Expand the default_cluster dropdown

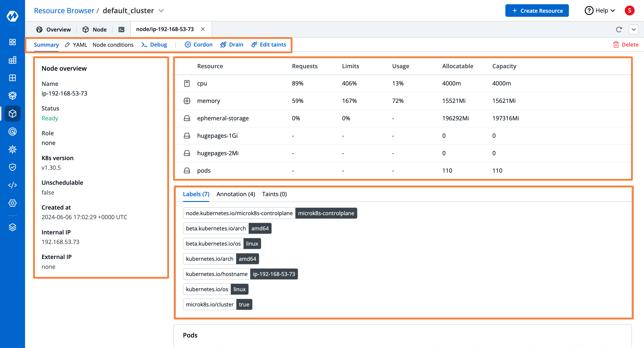pos(161,11)
